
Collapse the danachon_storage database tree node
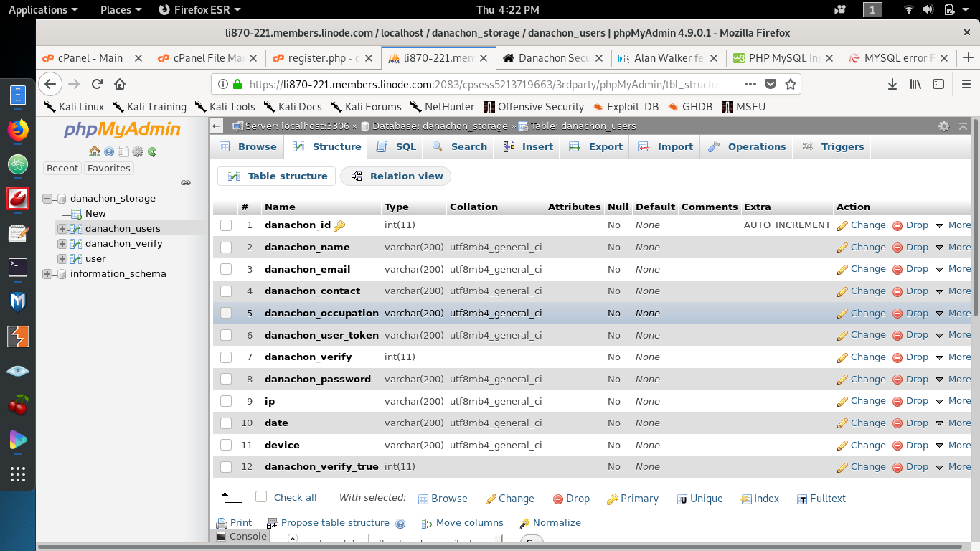47,198
